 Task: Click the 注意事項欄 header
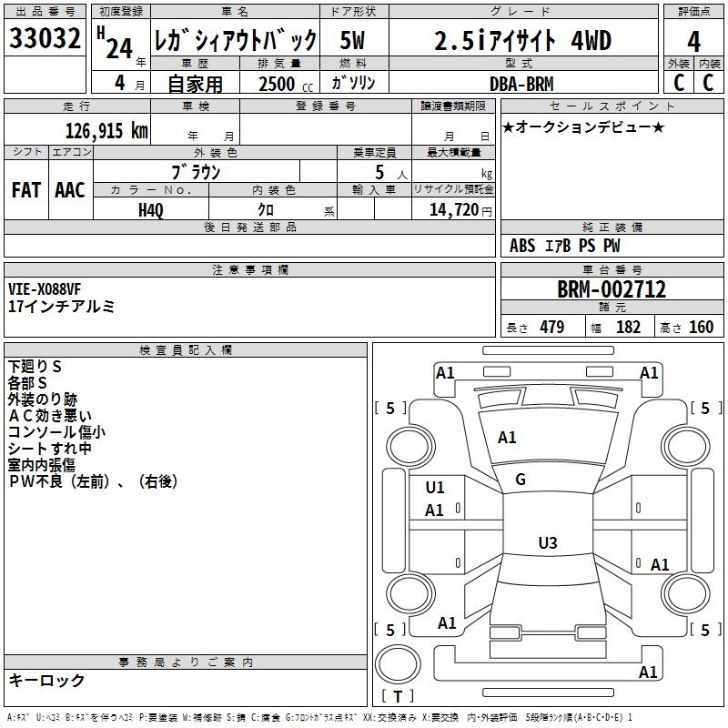(x=249, y=270)
